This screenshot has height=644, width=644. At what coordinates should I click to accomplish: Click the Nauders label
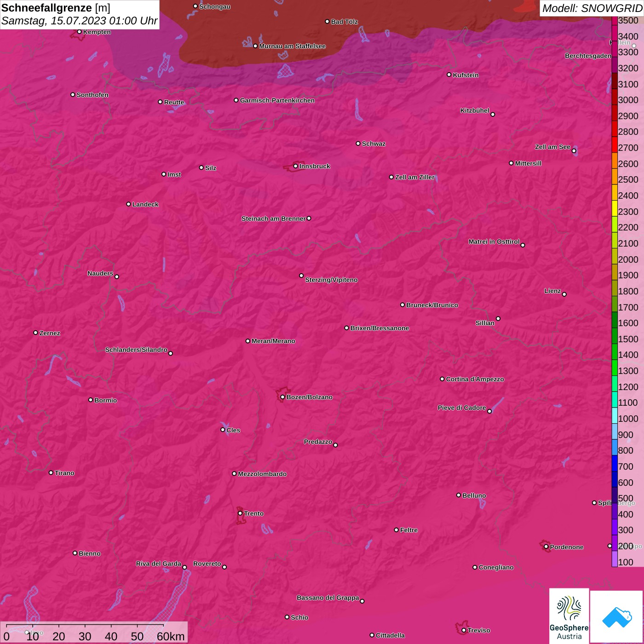[100, 273]
